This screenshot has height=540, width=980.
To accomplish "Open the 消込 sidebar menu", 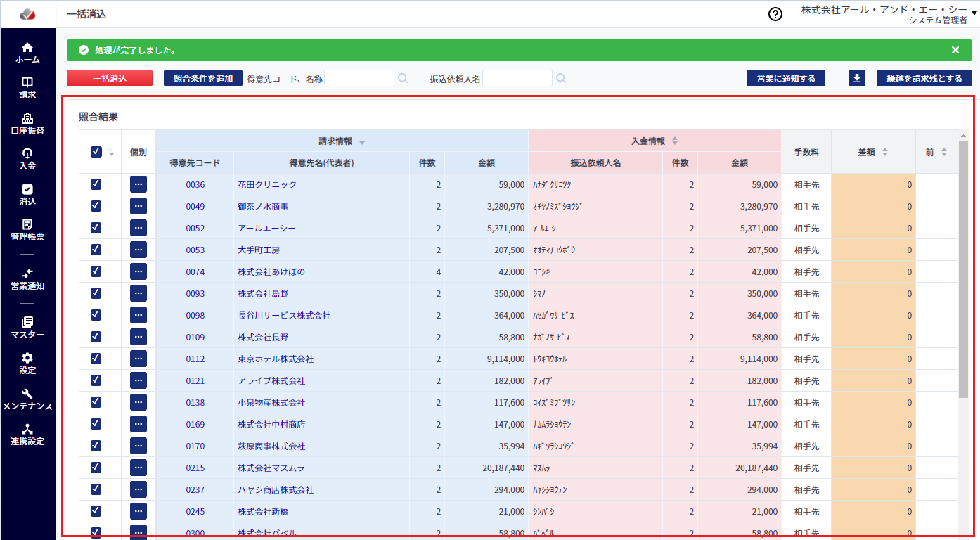I will [27, 195].
